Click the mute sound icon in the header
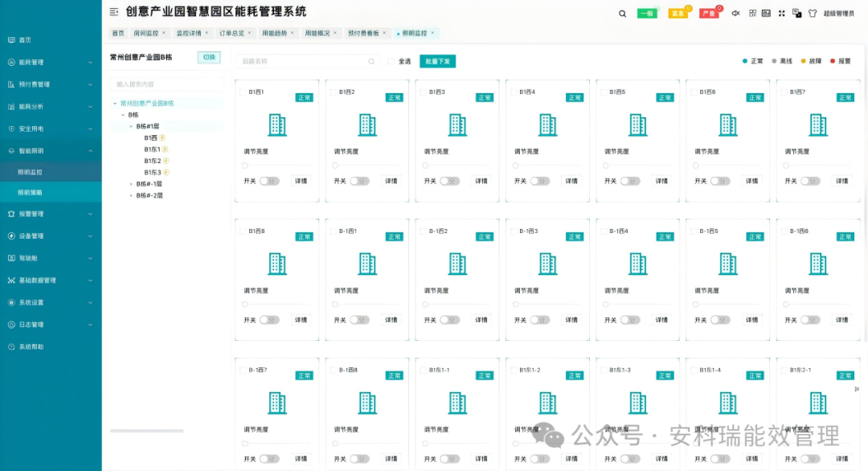The image size is (868, 471). 735,14
